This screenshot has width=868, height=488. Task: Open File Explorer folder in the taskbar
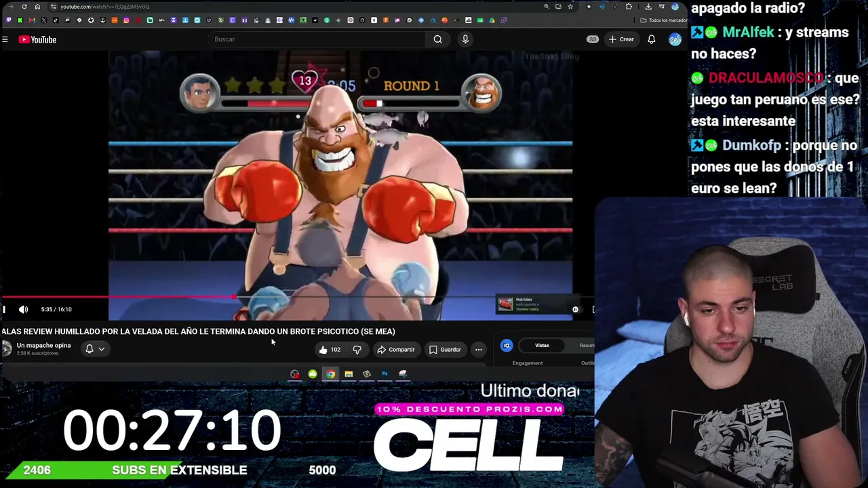click(349, 374)
